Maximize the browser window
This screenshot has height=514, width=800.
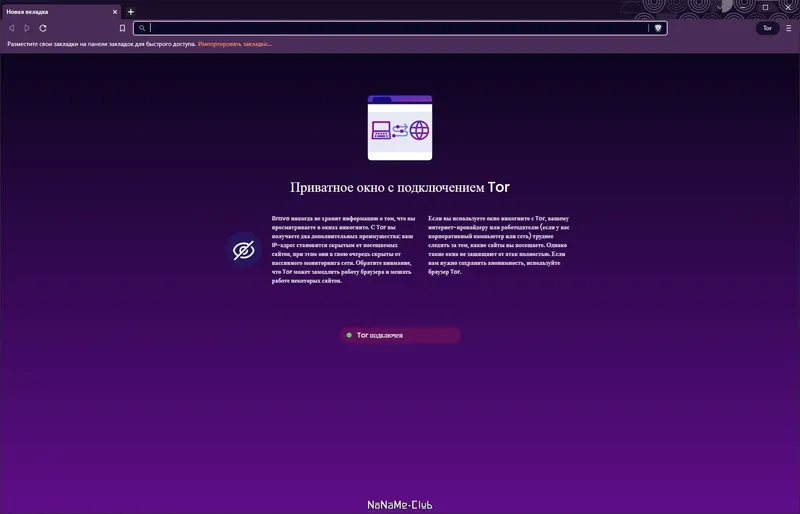(x=765, y=7)
